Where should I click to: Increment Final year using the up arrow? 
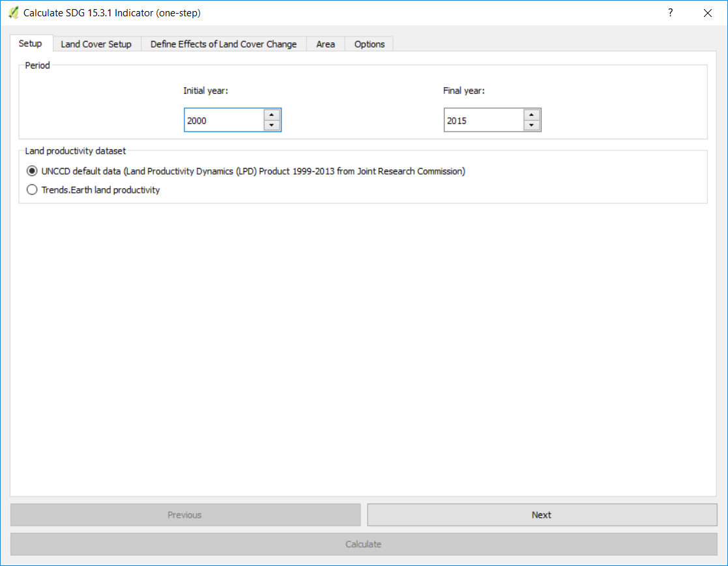click(532, 115)
